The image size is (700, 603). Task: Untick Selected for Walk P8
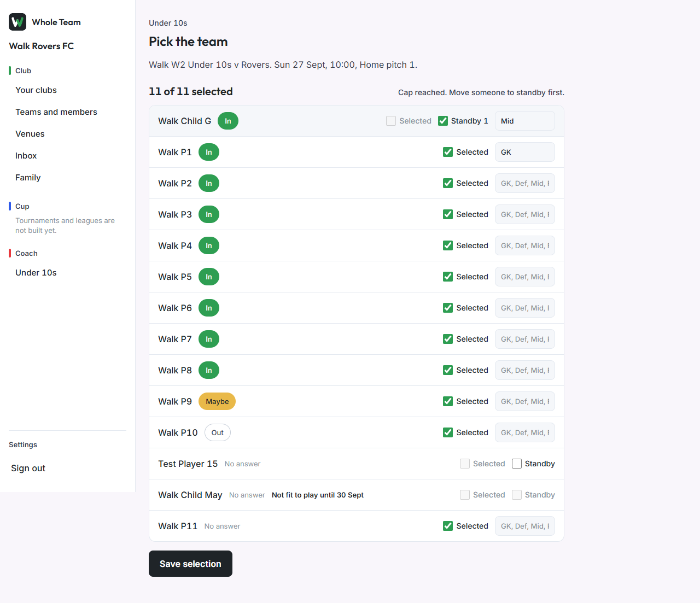pos(448,370)
